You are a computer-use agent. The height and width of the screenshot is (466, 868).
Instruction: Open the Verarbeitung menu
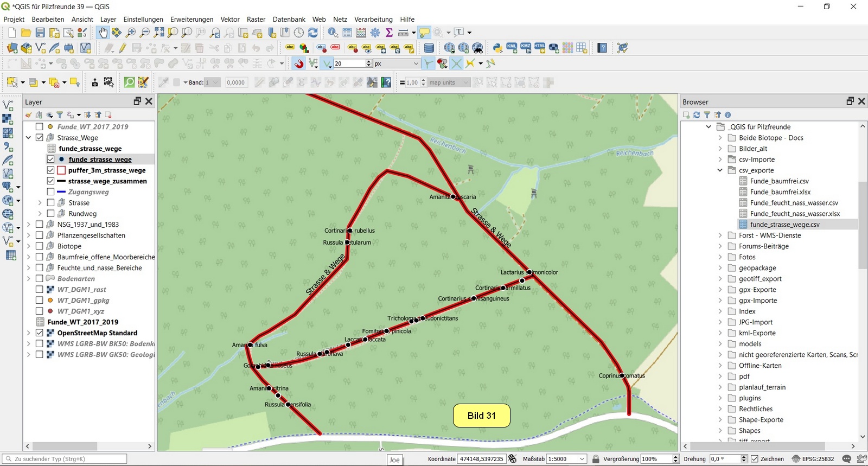point(373,19)
